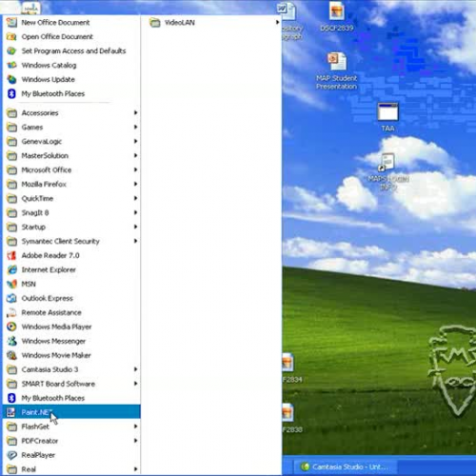Launch Paint.NET from the programs menu

point(71,412)
